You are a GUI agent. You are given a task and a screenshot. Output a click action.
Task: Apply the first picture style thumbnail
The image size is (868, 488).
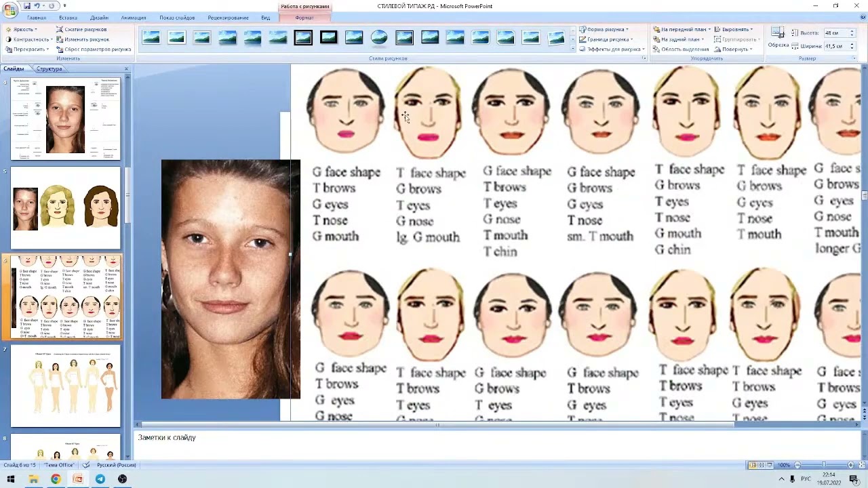(151, 38)
